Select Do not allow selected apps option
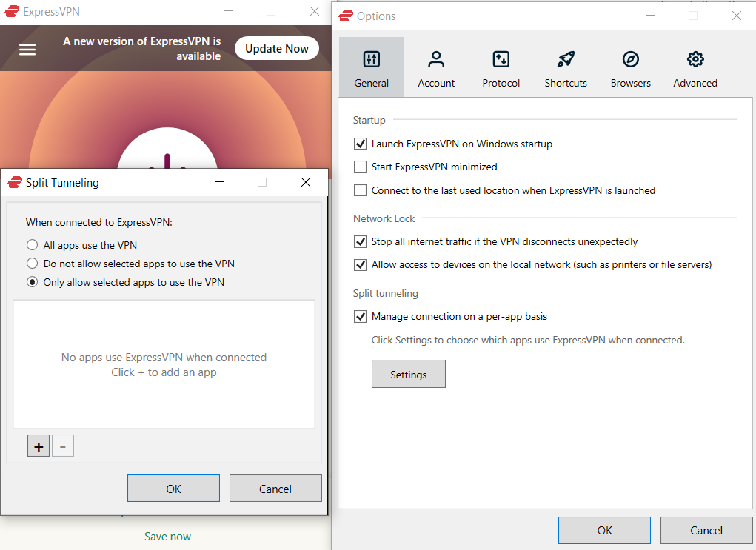This screenshot has height=550, width=756. click(33, 264)
